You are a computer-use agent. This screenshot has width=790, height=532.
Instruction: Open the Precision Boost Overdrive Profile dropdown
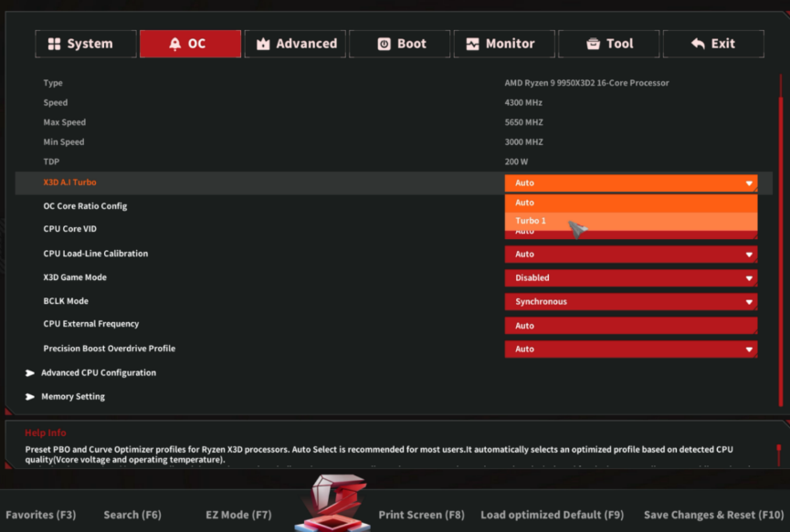pyautogui.click(x=631, y=349)
